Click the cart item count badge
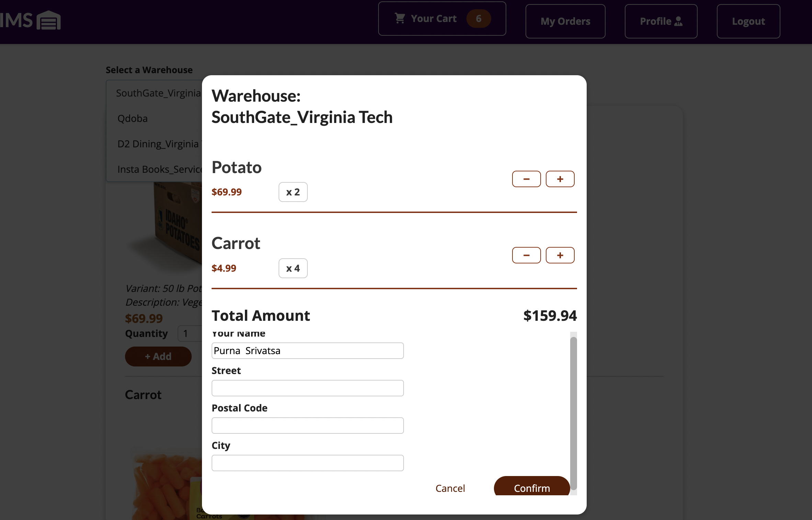 click(x=478, y=19)
